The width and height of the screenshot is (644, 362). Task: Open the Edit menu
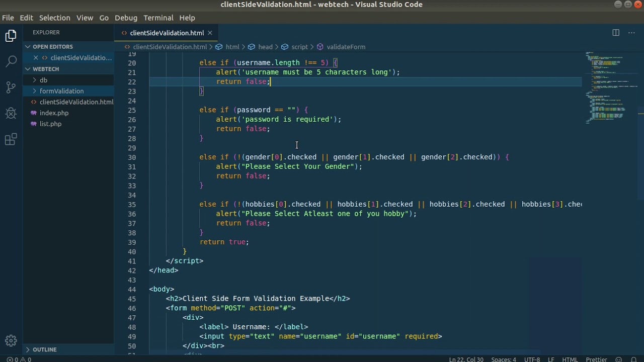(x=26, y=18)
